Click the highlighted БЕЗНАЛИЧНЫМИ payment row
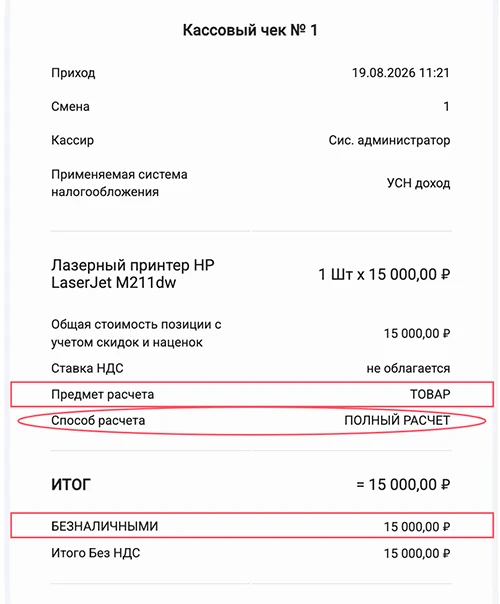The height and width of the screenshot is (604, 500). click(252, 525)
